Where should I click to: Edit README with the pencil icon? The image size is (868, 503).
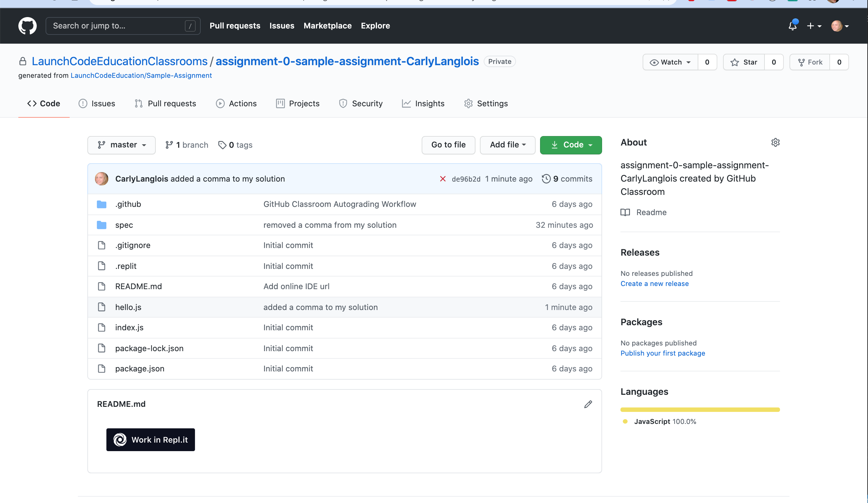pyautogui.click(x=588, y=404)
